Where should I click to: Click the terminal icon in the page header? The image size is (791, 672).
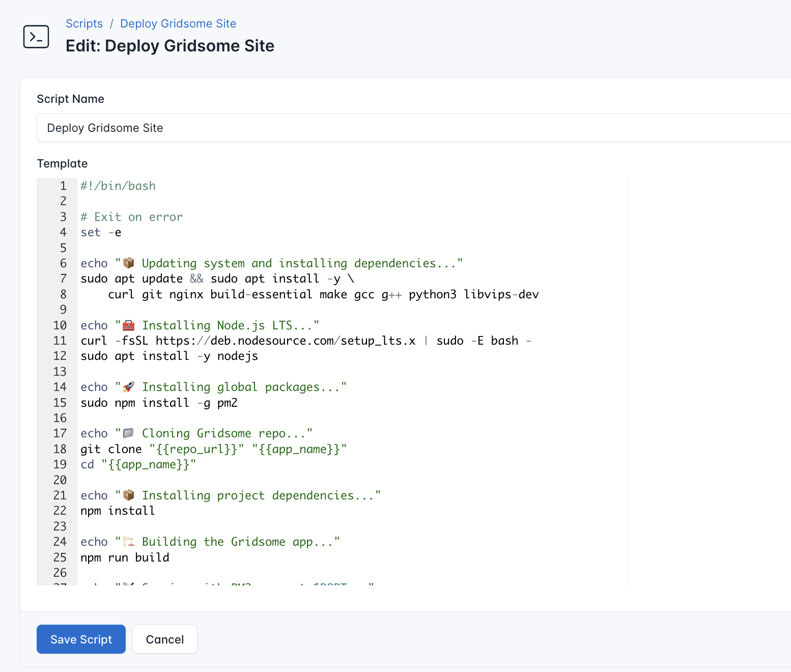point(36,36)
